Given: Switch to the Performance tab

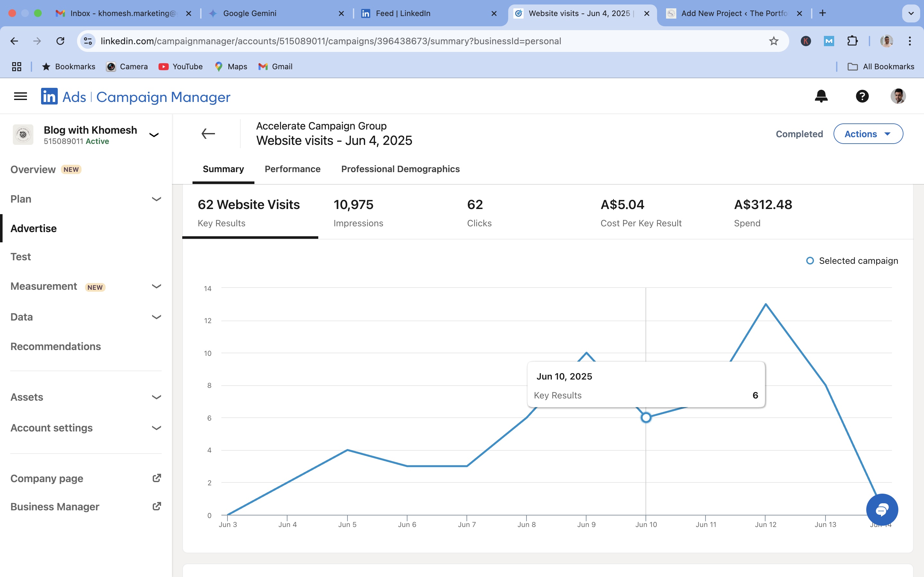Looking at the screenshot, I should pyautogui.click(x=293, y=169).
